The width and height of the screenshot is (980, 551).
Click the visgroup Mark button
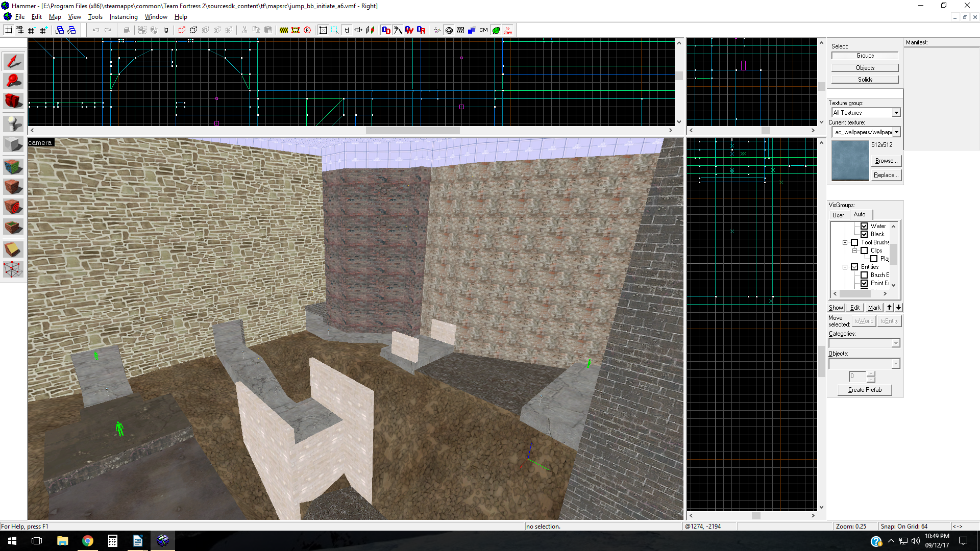[874, 308]
